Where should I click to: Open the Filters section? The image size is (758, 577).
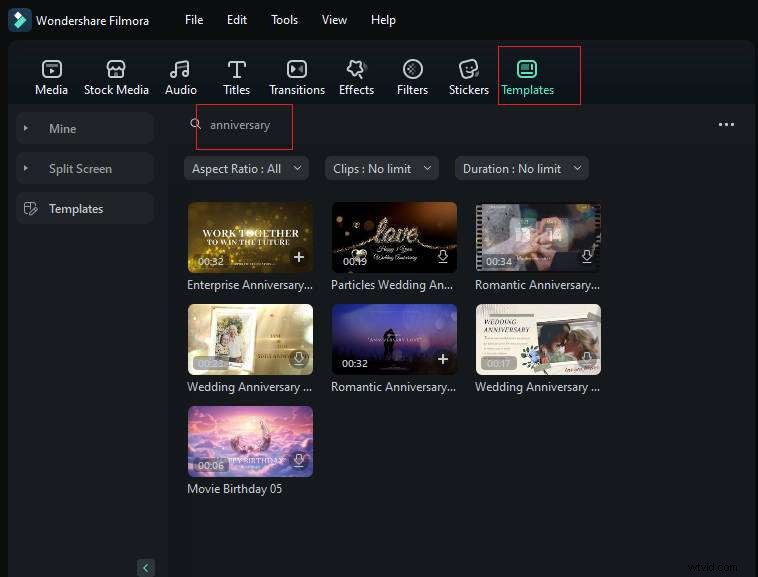(412, 77)
